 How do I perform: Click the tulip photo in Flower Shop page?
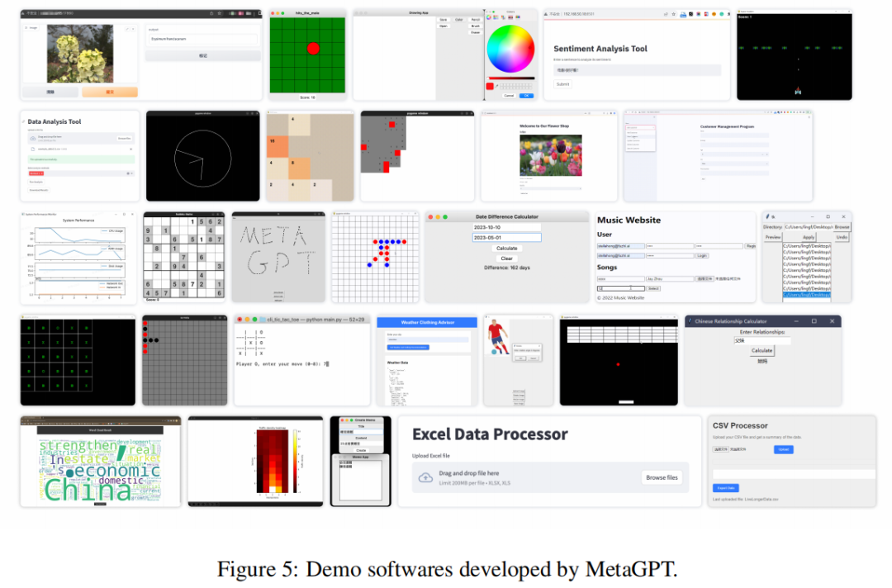[x=551, y=155]
